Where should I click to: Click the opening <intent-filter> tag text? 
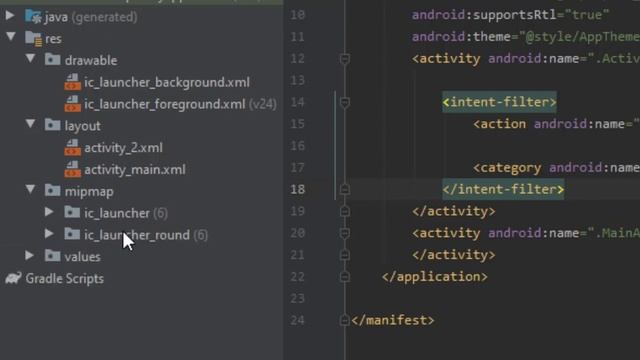click(499, 102)
